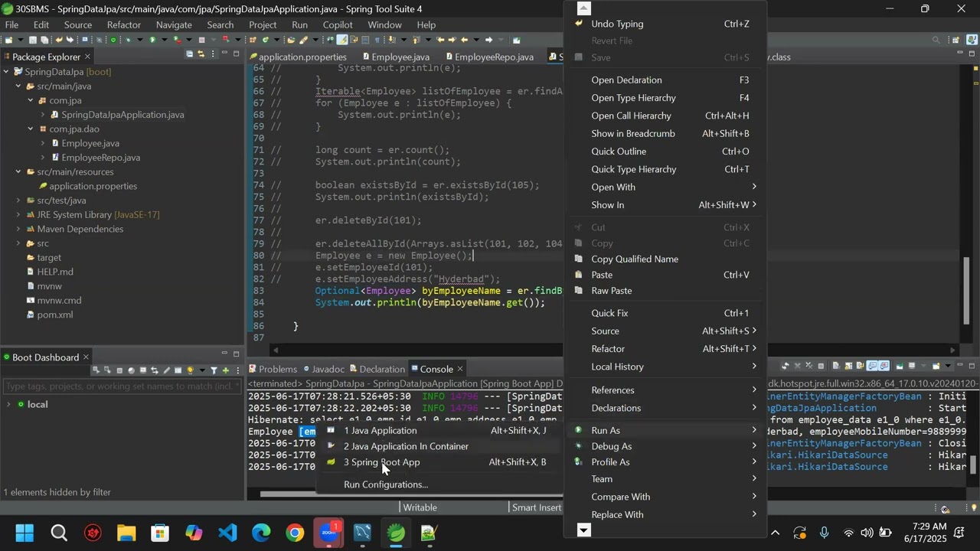Click the Windows Start button

click(24, 533)
